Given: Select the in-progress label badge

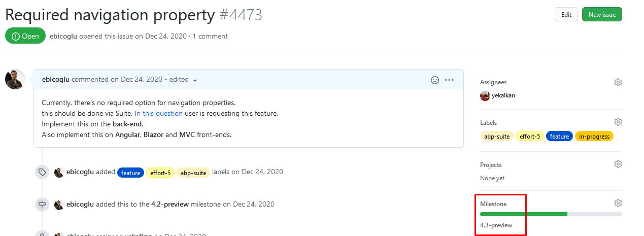Looking at the screenshot, I should (594, 137).
